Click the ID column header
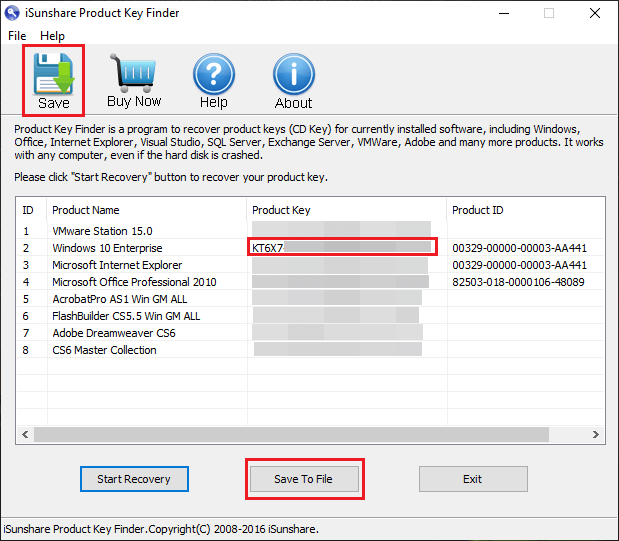Screen dimensions: 619x541 pyautogui.click(x=32, y=210)
